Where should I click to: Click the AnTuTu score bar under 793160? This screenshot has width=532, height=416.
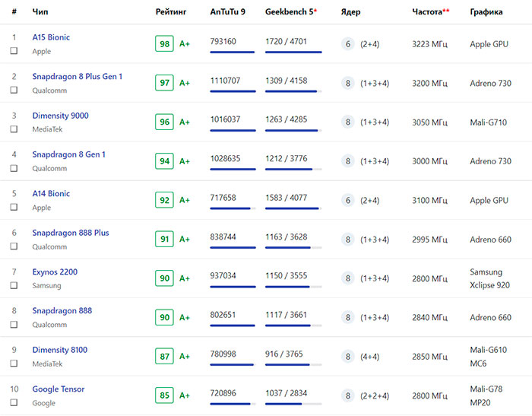pos(233,52)
